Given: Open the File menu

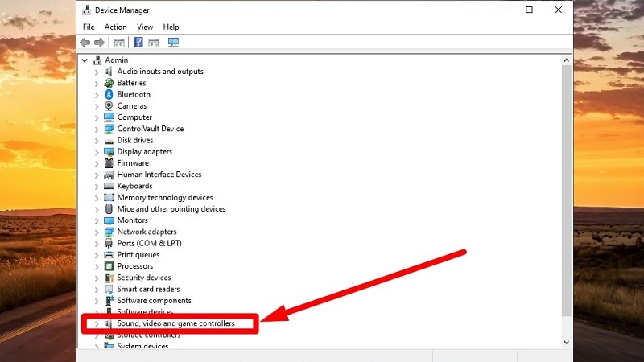Looking at the screenshot, I should (x=89, y=27).
